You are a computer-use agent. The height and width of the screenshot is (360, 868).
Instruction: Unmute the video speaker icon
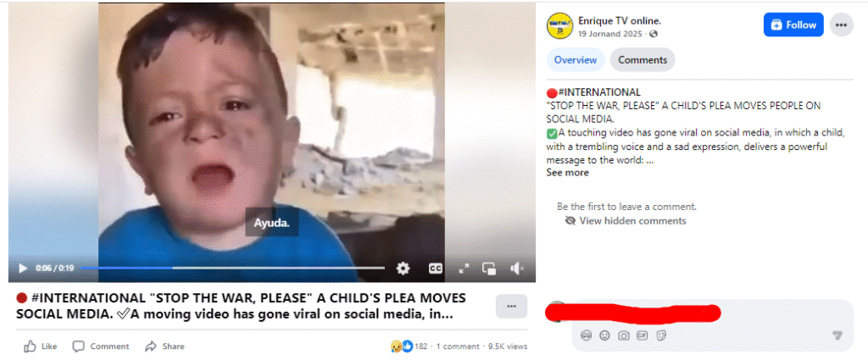(517, 269)
